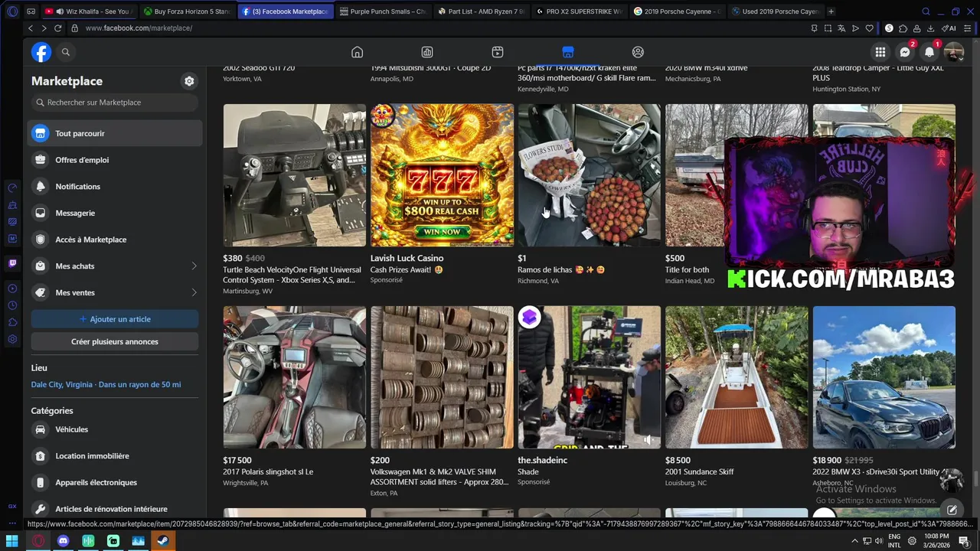Open Messagerie in Marketplace sidebar
The width and height of the screenshot is (980, 551).
click(x=115, y=213)
